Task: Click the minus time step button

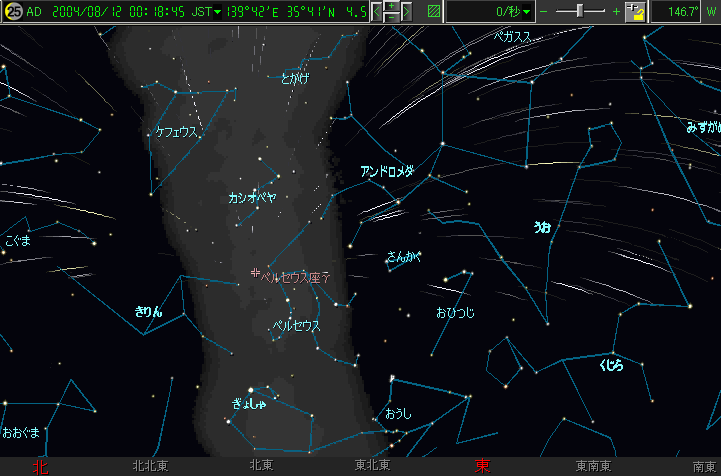Action: coord(391,18)
